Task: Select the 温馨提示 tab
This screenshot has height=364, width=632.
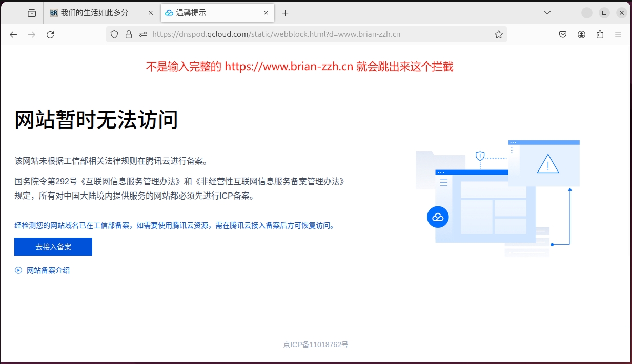Action: click(217, 13)
